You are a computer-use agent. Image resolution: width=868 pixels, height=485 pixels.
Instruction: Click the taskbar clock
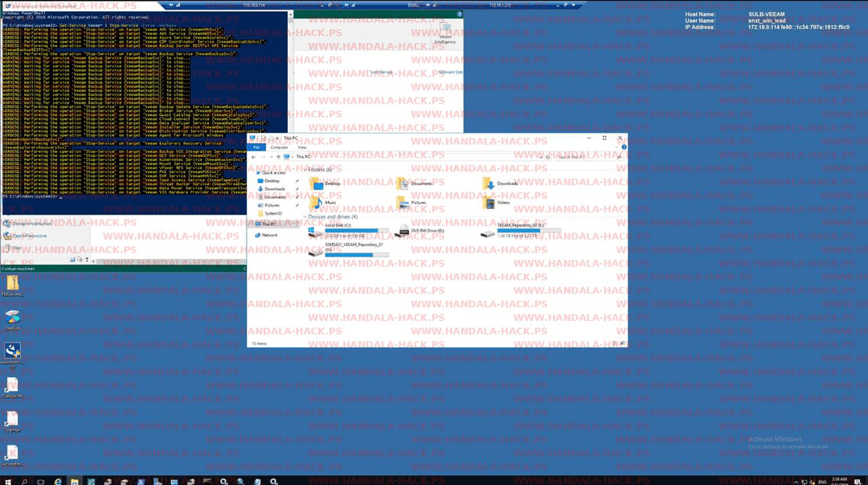pyautogui.click(x=838, y=480)
